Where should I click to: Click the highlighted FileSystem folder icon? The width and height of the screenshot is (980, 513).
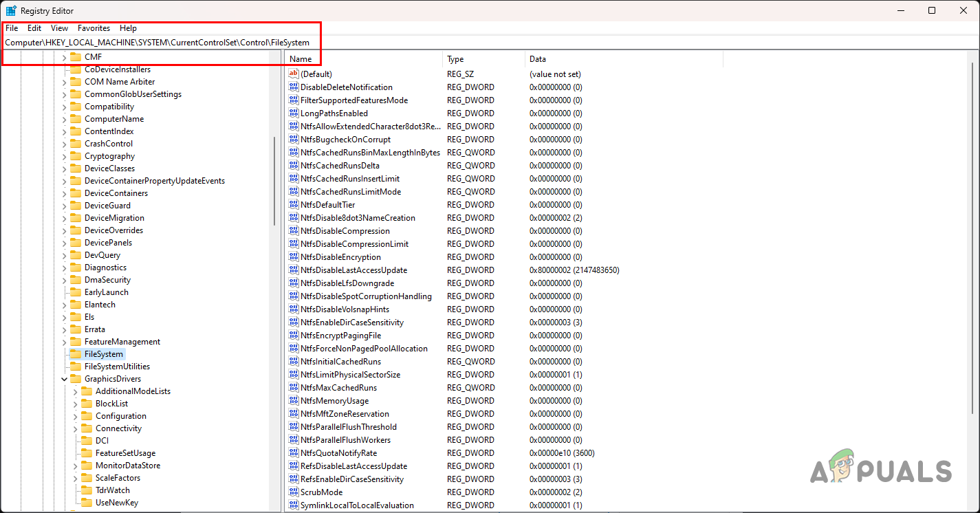click(x=76, y=353)
